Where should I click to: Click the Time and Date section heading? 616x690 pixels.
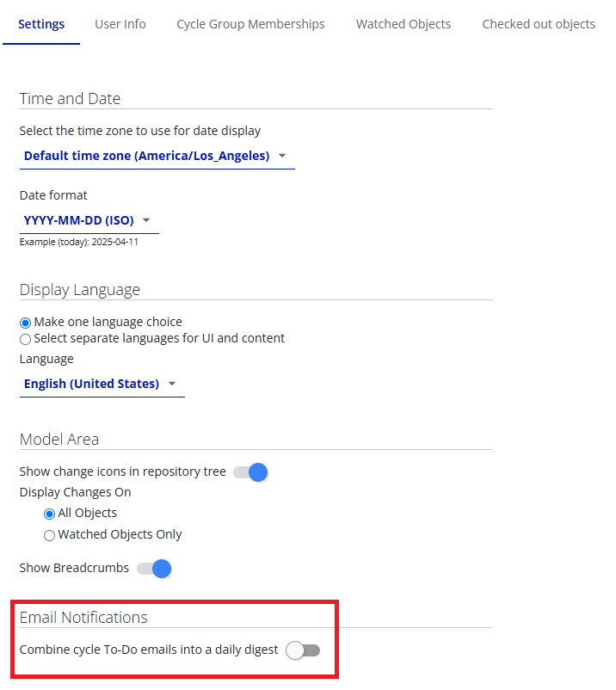pyautogui.click(x=70, y=98)
